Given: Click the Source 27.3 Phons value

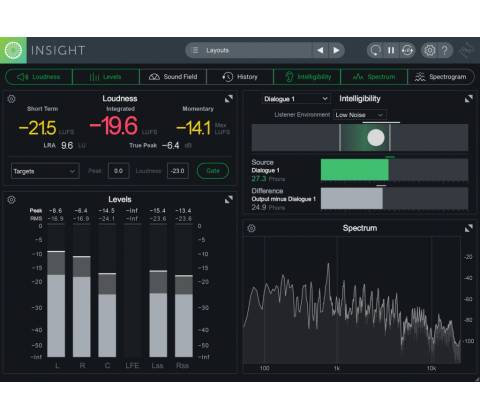Looking at the screenshot, I should tap(259, 179).
